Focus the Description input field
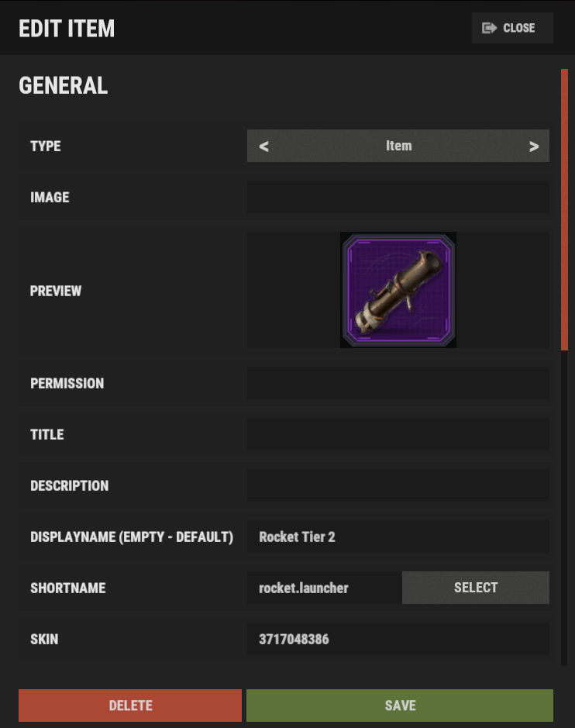Screen dimensions: 575x728 (398, 485)
